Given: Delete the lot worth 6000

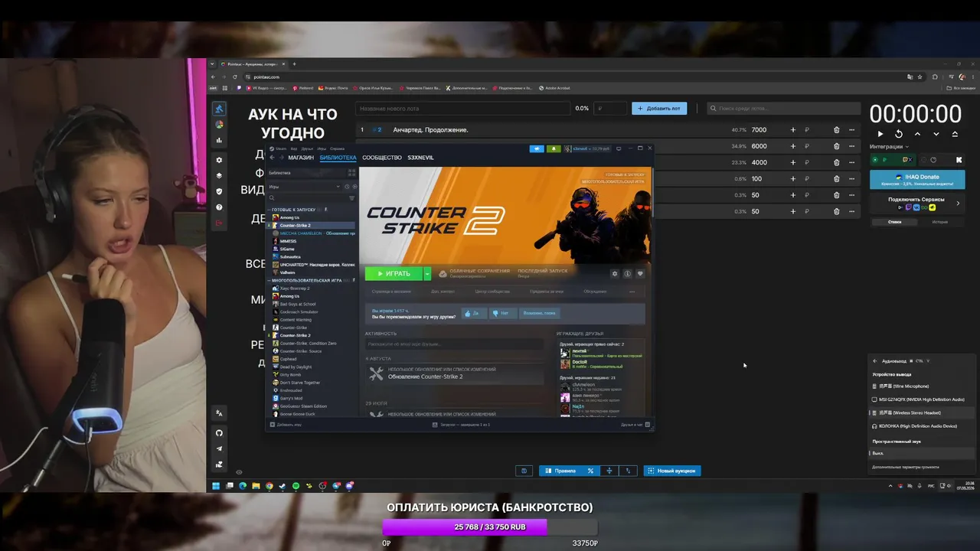Looking at the screenshot, I should [x=836, y=146].
